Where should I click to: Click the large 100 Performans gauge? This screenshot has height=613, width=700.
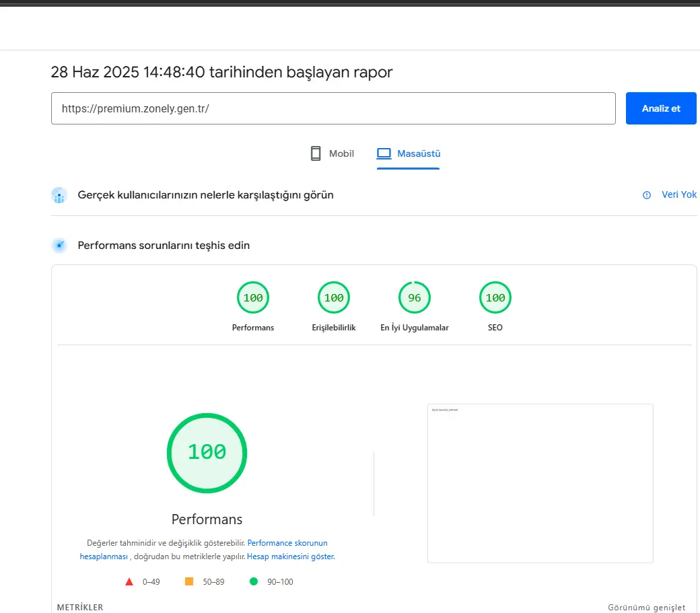tap(207, 453)
